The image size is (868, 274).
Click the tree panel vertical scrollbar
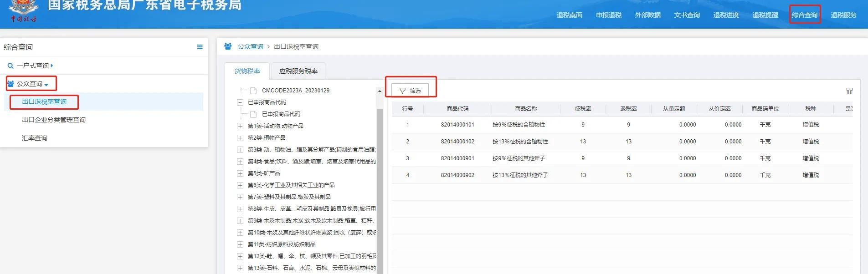click(380, 182)
